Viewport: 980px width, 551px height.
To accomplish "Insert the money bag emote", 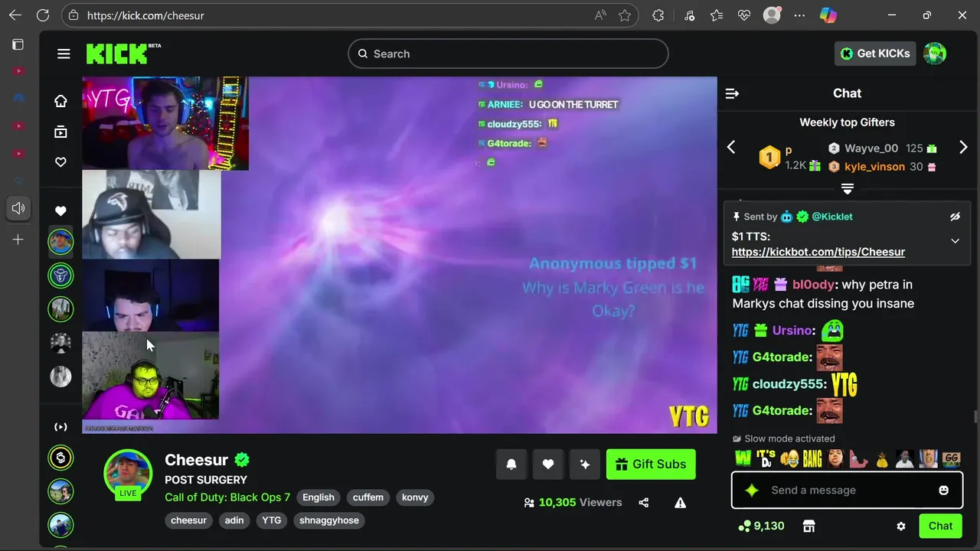I will point(882,458).
